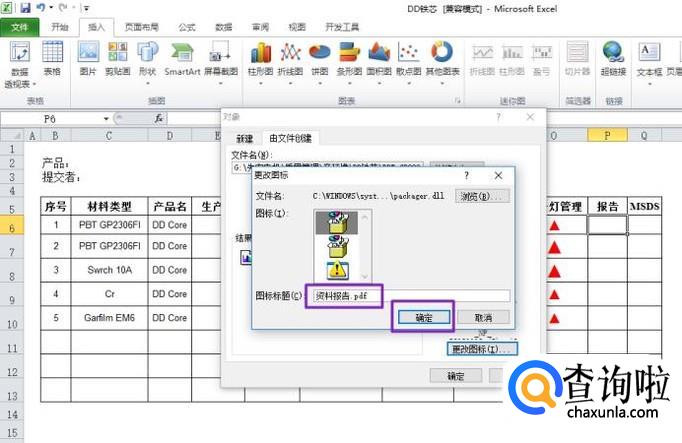Click the Slicer (切片器) icon
Screen dimensions: 682x443
[x=577, y=59]
